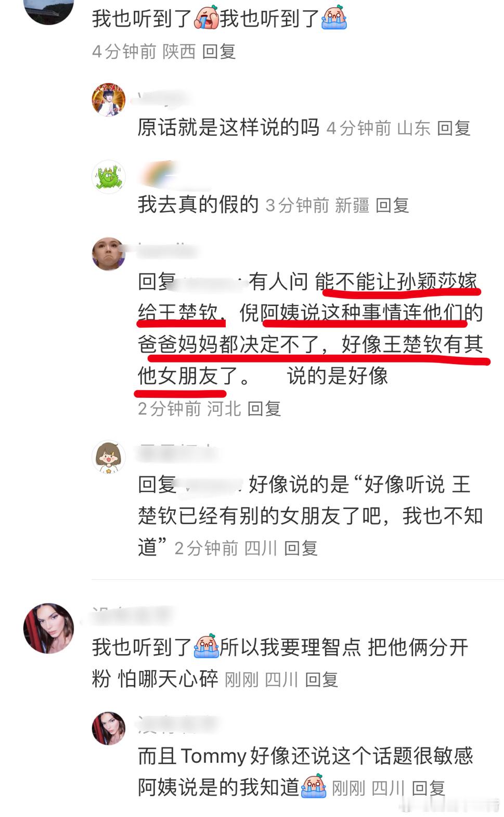Reply to the 山东 comment 原话就是这样说的吗

click(454, 128)
